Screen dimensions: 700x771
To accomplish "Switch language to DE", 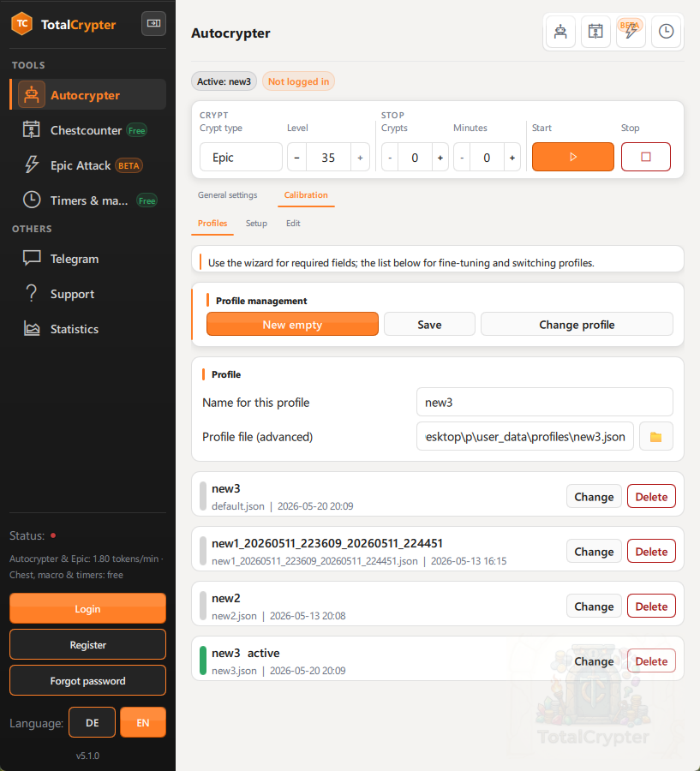I will click(92, 722).
